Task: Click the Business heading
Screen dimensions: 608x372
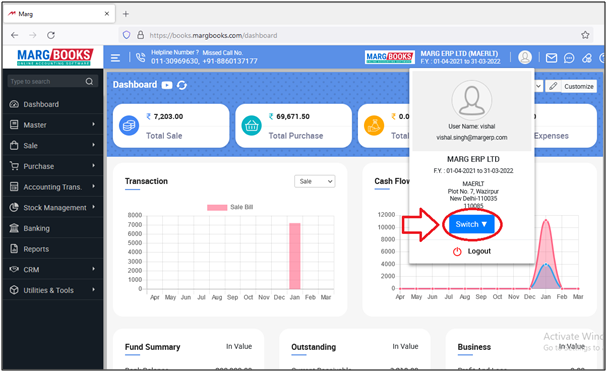Action: [x=474, y=347]
